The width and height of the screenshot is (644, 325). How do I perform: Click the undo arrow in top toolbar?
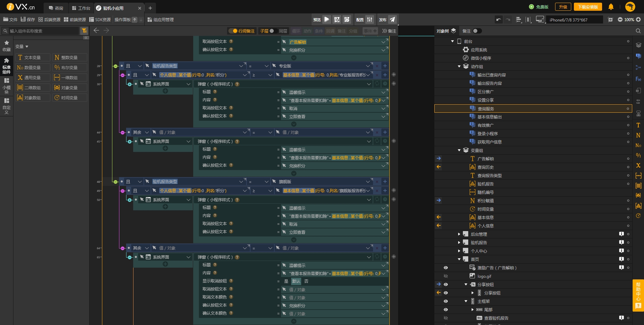499,20
